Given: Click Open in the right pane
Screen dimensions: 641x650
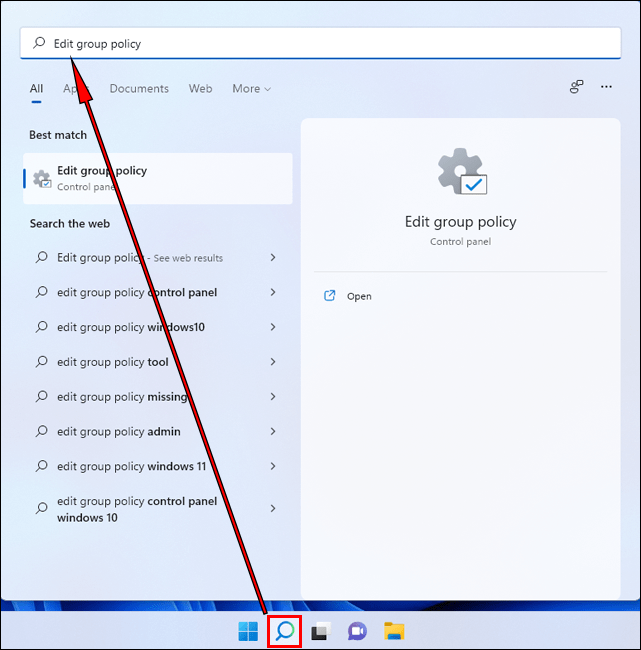Looking at the screenshot, I should (x=358, y=297).
